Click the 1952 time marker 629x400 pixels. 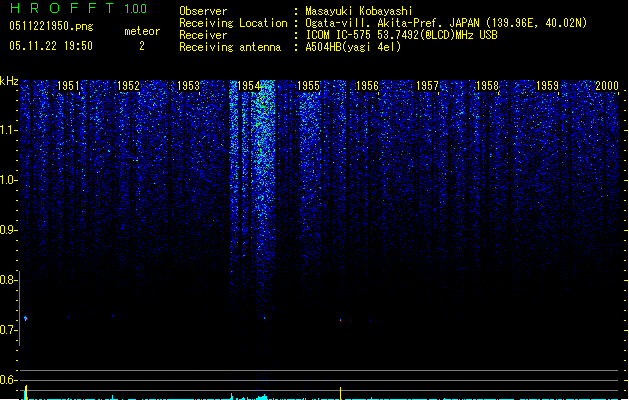pyautogui.click(x=128, y=86)
